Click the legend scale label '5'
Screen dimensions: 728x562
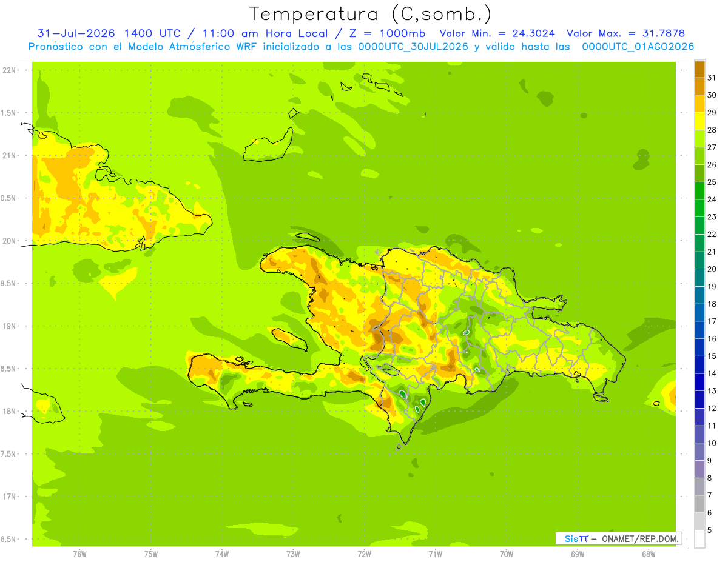click(x=710, y=530)
